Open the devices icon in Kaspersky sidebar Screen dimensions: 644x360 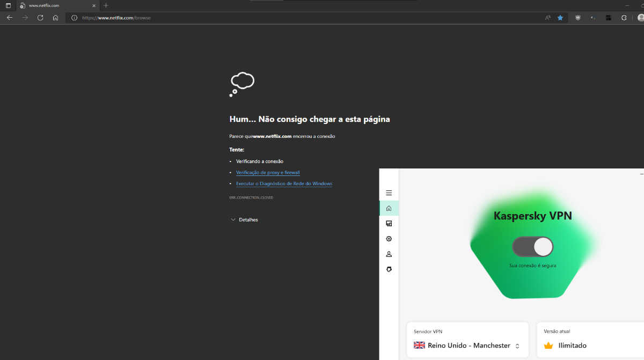tap(389, 224)
